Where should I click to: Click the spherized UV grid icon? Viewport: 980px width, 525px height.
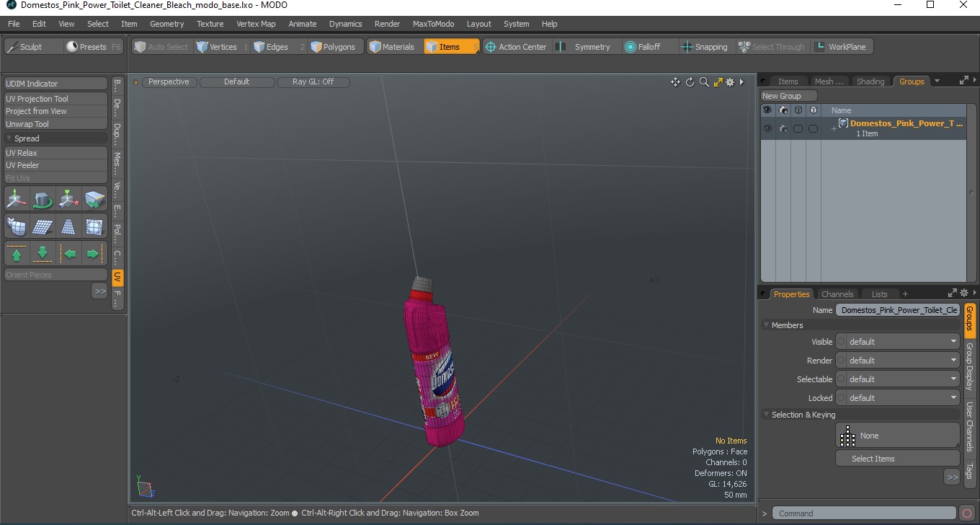point(94,226)
